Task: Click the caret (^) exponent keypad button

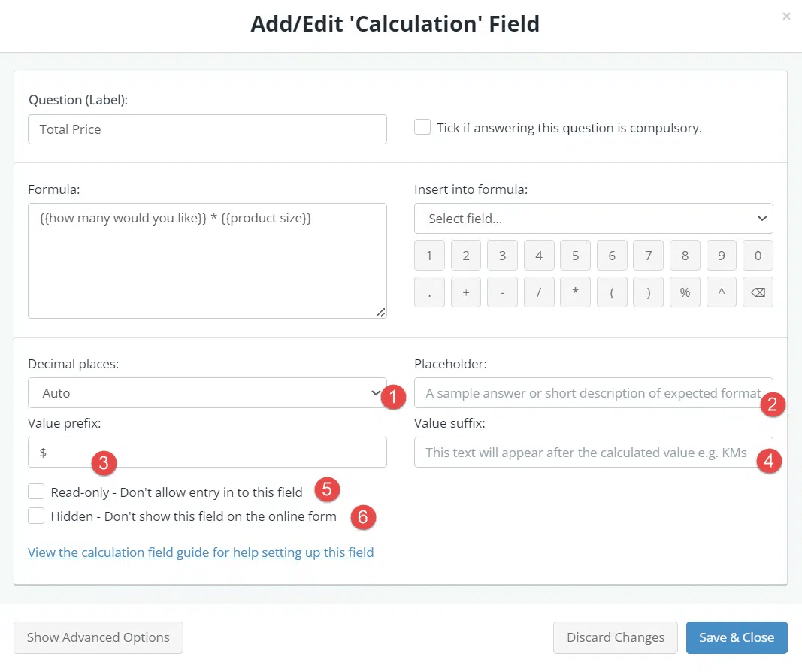Action: pos(721,292)
